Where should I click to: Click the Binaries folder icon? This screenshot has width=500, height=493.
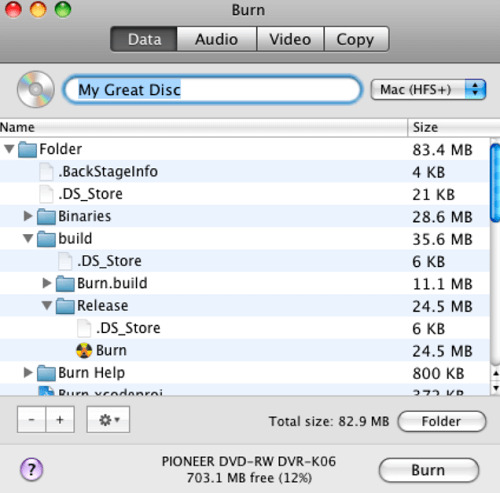coord(46,217)
